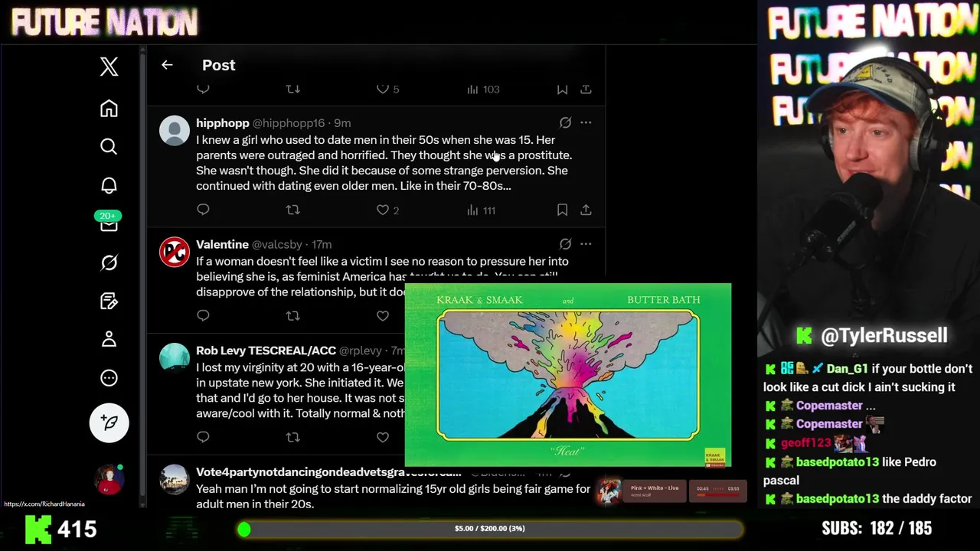Click Dan_G1 username in chat
Image resolution: width=980 pixels, height=551 pixels.
[847, 368]
